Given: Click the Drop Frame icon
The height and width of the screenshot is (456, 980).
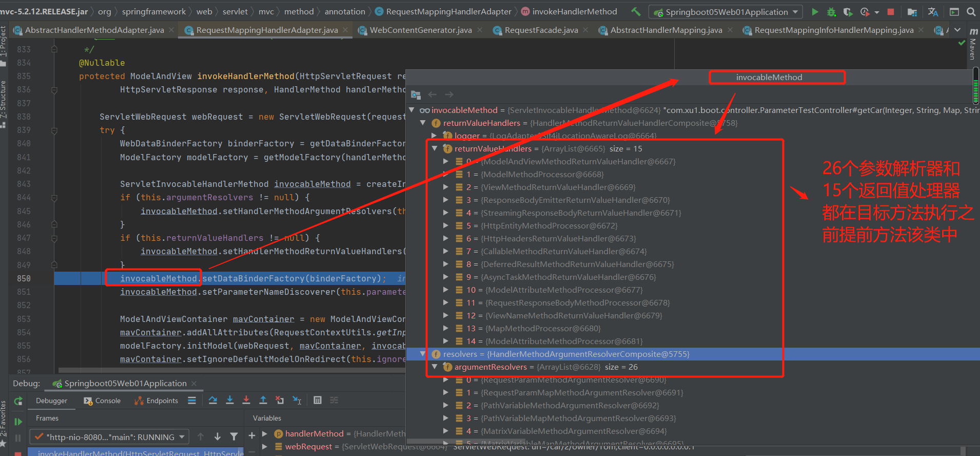Looking at the screenshot, I should click(x=280, y=400).
